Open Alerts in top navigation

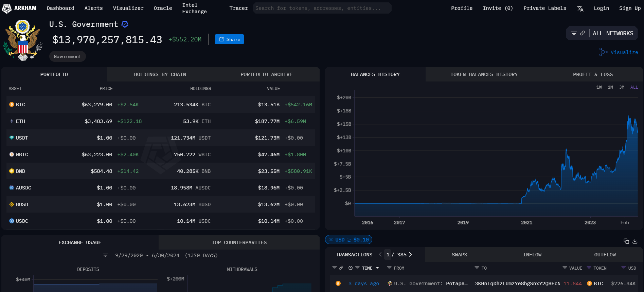[93, 8]
